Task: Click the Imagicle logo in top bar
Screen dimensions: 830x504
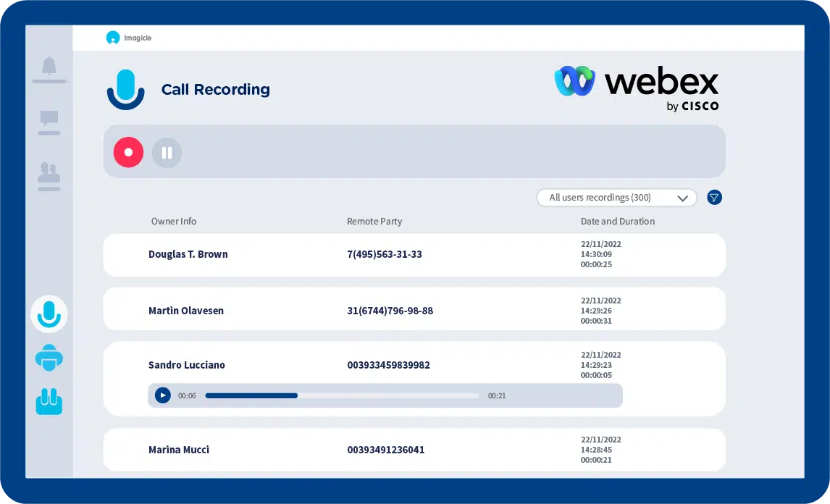Action: 129,38
